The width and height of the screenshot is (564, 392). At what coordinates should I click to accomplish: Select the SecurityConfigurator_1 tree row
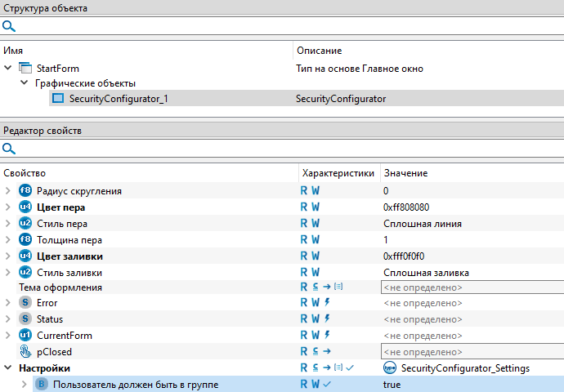tap(119, 99)
